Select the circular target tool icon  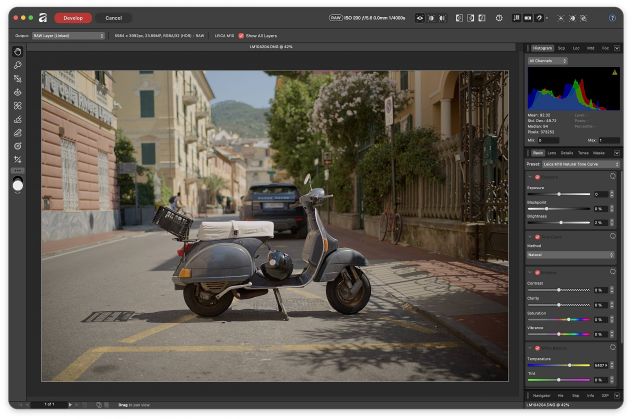[x=17, y=146]
